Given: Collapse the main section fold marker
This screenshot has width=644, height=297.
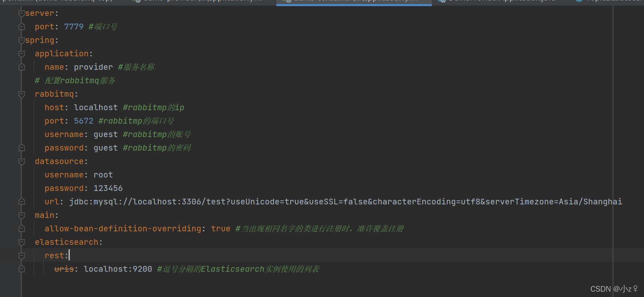Looking at the screenshot, I should (22, 215).
